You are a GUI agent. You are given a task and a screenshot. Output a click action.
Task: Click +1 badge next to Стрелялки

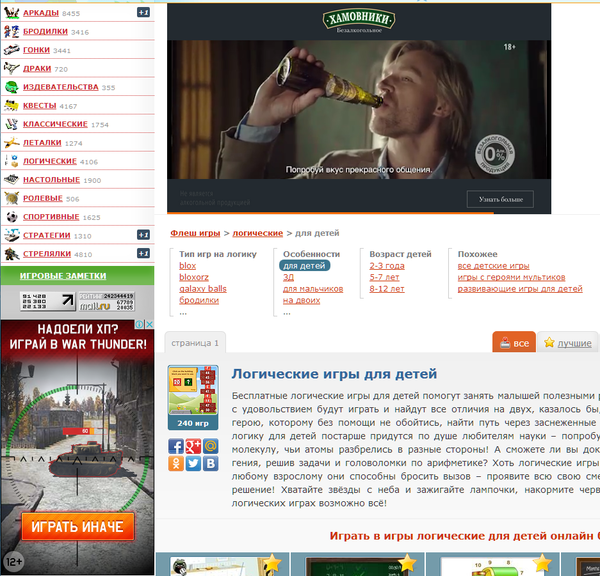tap(143, 253)
